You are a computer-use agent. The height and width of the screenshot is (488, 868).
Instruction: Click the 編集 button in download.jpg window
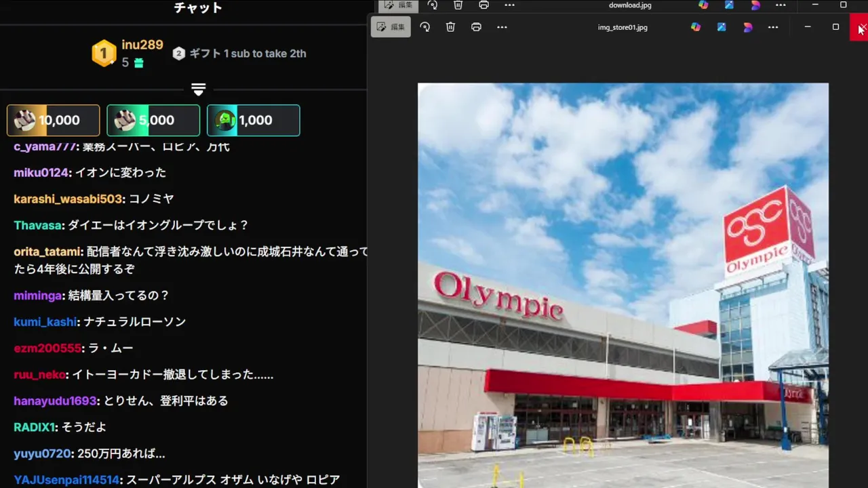(x=399, y=5)
